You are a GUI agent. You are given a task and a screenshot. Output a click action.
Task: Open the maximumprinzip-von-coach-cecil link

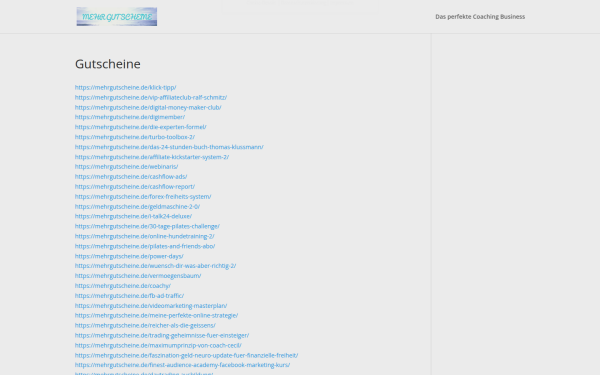[158, 345]
